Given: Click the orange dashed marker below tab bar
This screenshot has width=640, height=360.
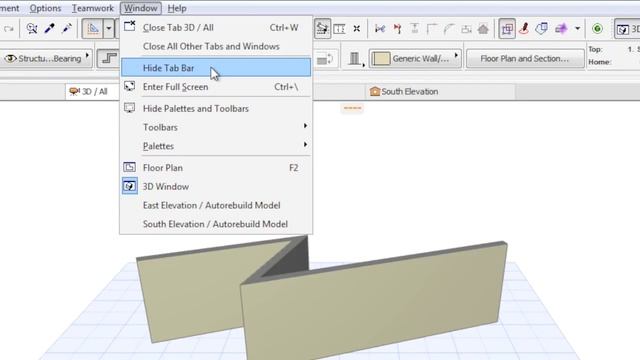Looking at the screenshot, I should click(353, 108).
